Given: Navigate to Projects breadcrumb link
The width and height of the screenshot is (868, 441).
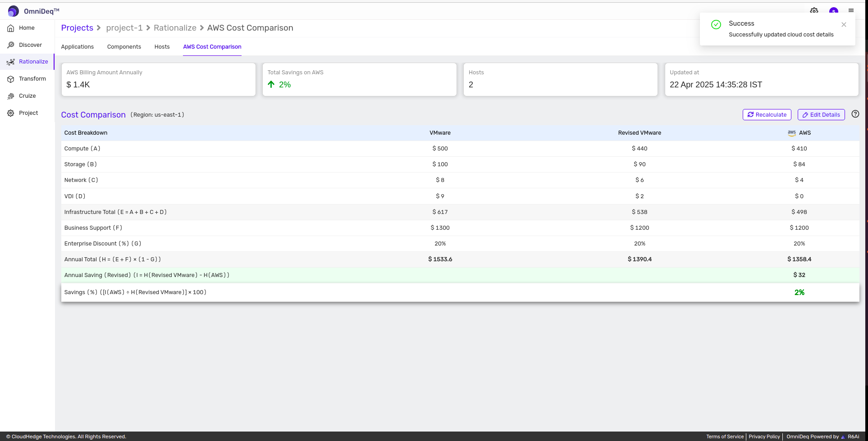Looking at the screenshot, I should (x=77, y=28).
